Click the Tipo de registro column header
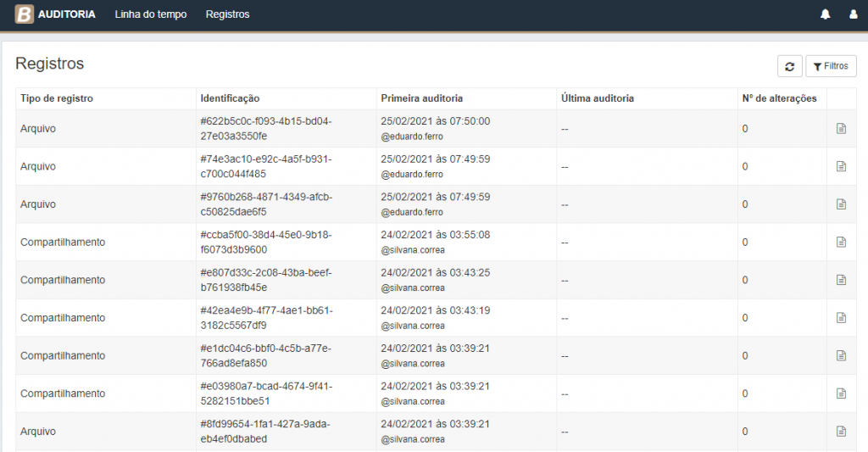This screenshot has width=868, height=452. (x=57, y=98)
